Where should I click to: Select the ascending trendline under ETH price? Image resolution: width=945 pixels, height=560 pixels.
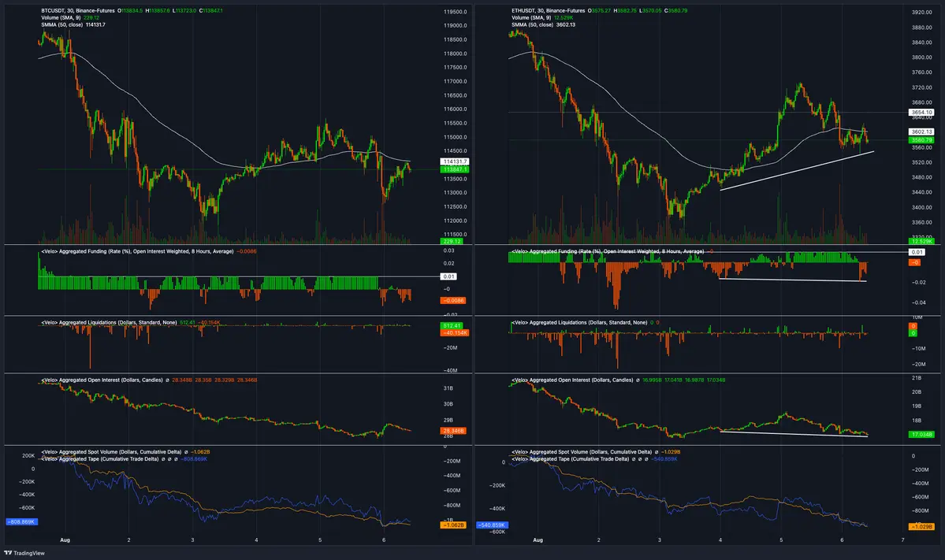(x=797, y=171)
